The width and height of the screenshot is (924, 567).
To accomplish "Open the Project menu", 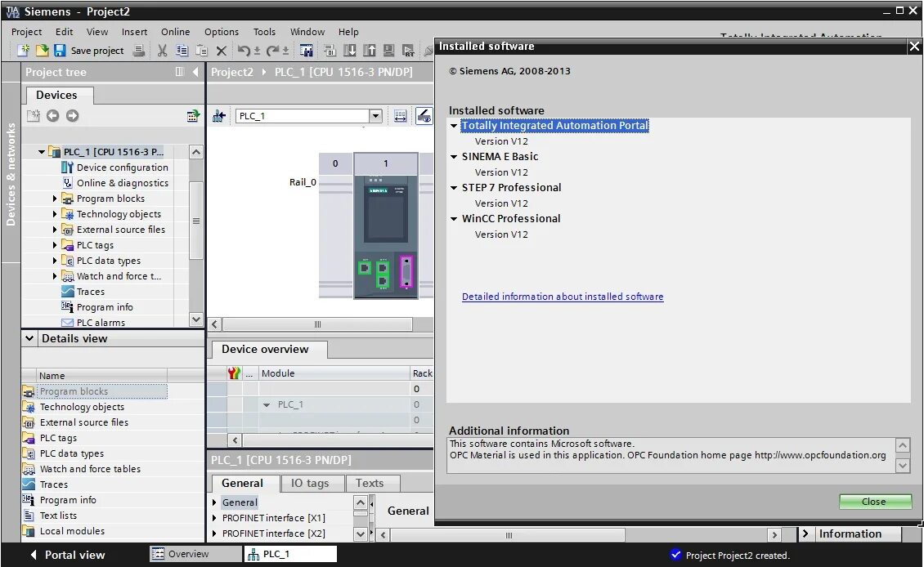I will tap(26, 32).
